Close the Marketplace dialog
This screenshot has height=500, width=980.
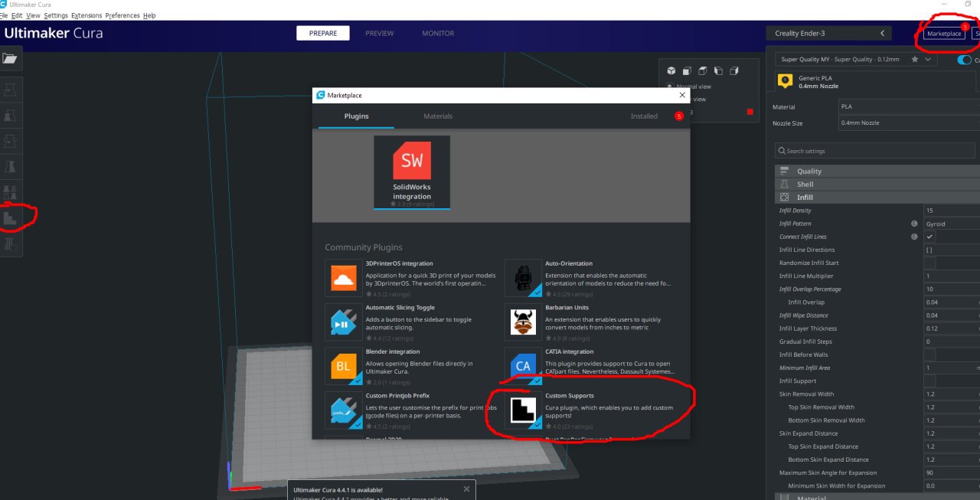[682, 95]
